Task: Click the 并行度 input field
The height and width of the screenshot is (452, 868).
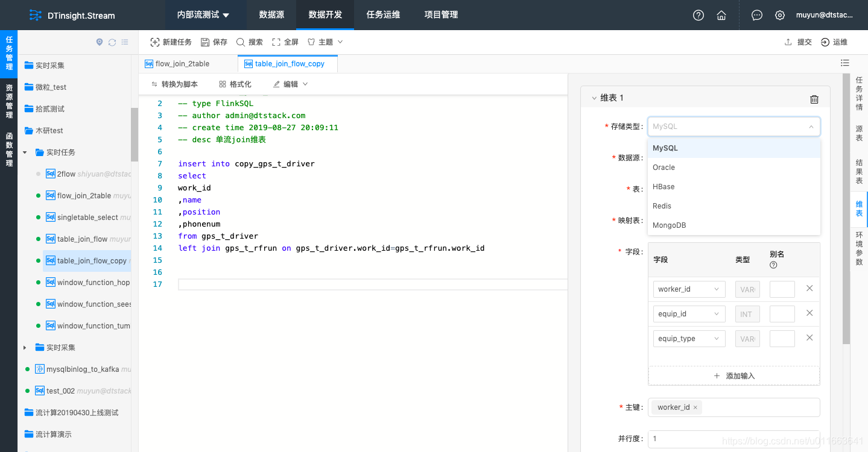Action: (734, 439)
